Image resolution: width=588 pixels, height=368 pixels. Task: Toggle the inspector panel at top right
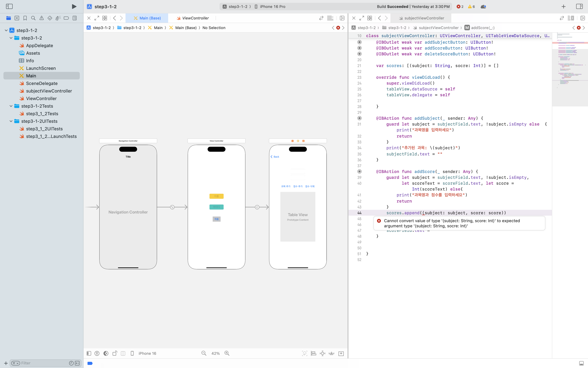tap(579, 7)
